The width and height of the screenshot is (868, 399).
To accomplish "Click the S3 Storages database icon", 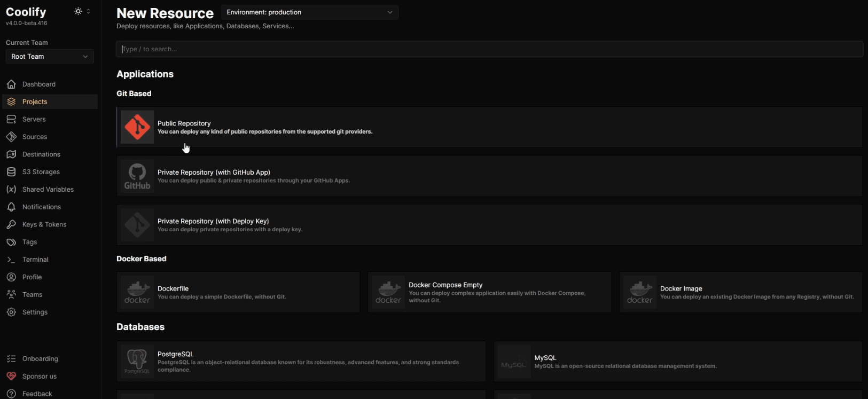I will tap(11, 172).
